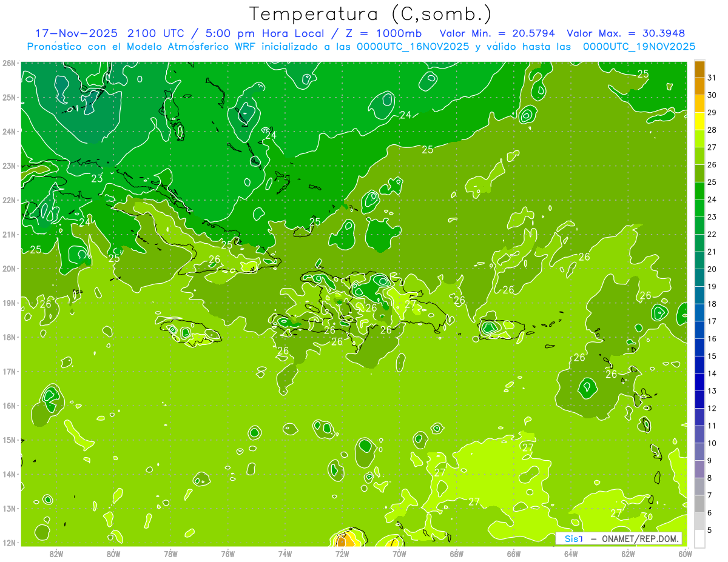Click the "16N" latitude axis label
Image resolution: width=728 pixels, height=562 pixels.
pos(8,406)
